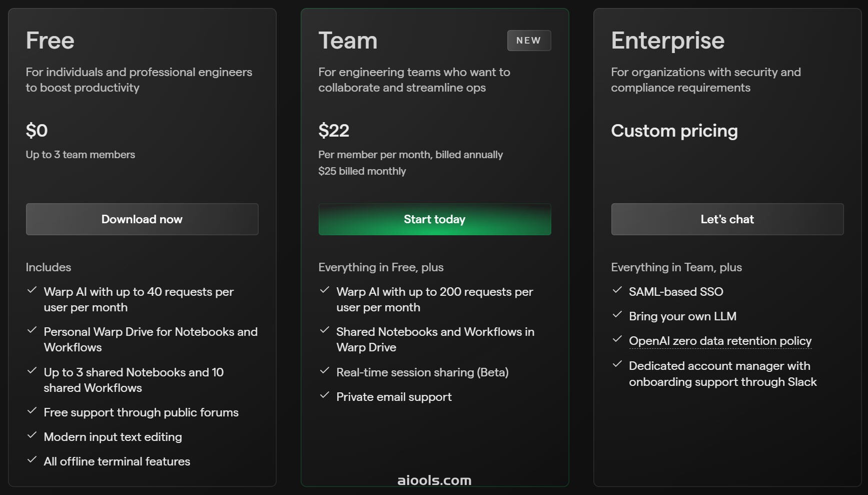Click 'Up to 3 team members' text
Viewport: 868px width, 495px height.
pos(81,155)
